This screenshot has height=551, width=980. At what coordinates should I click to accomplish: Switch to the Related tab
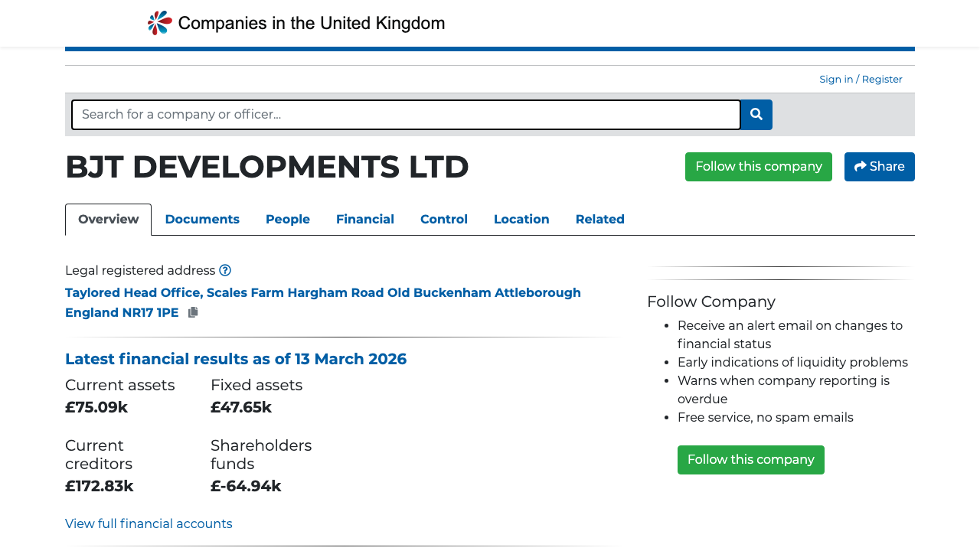click(600, 220)
